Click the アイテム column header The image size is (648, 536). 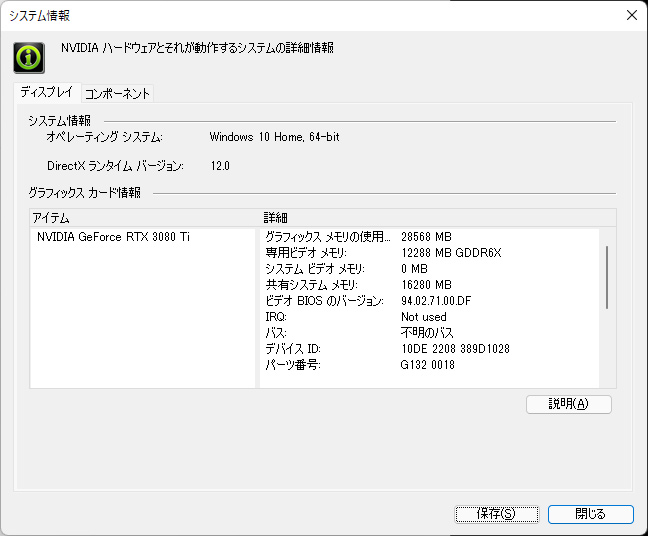(x=143, y=217)
